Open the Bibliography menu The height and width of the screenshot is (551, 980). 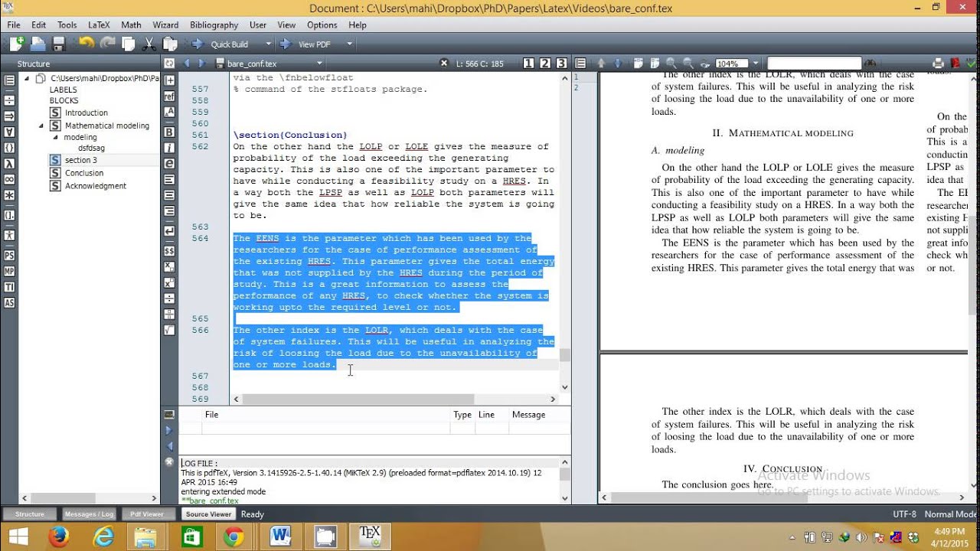[214, 24]
